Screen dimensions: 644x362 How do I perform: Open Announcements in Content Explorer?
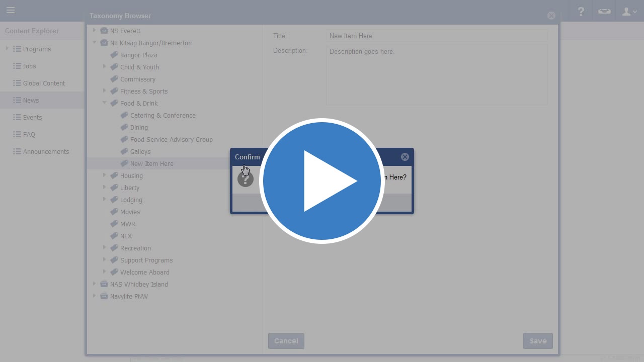[x=46, y=151]
